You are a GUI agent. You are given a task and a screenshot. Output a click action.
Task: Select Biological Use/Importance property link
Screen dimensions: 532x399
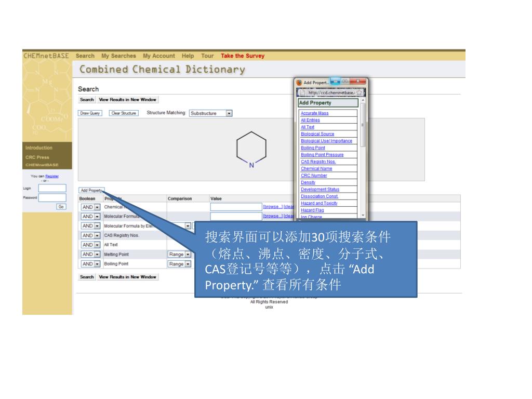coord(326,141)
